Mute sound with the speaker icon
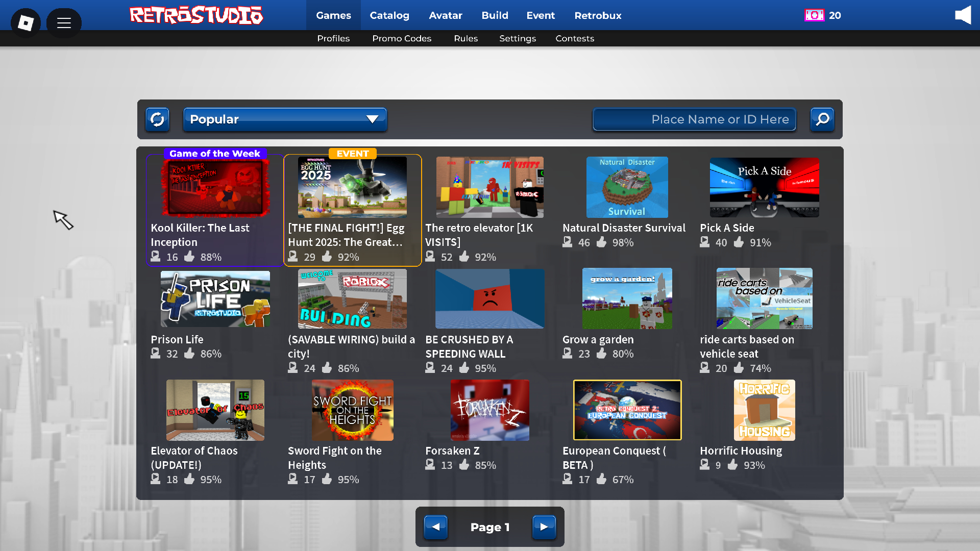This screenshot has height=551, width=980. click(963, 15)
